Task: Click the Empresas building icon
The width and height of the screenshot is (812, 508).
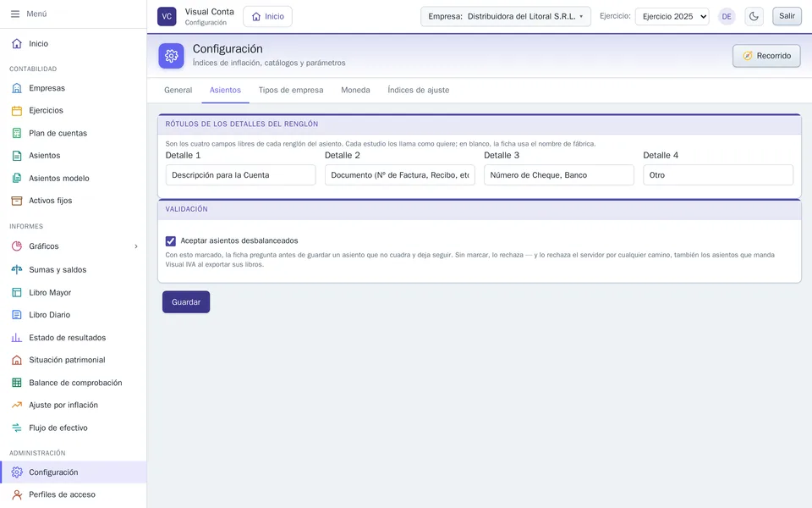Action: point(17,88)
